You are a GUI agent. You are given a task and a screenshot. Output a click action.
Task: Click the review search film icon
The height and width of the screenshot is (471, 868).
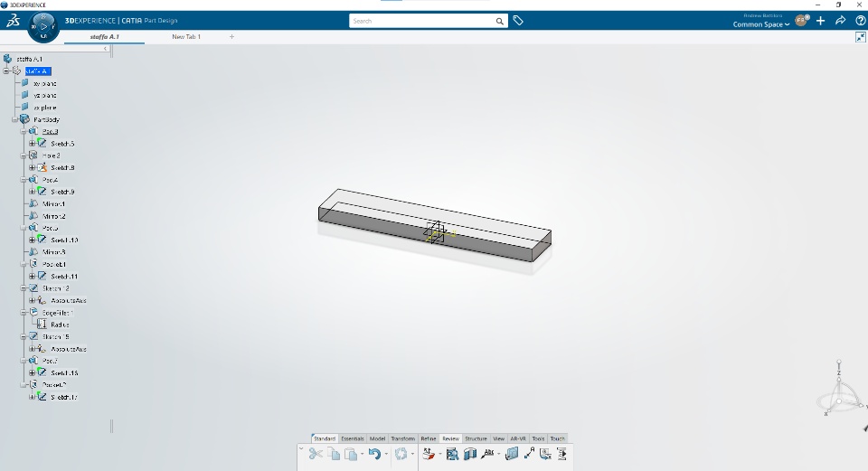[x=452, y=454]
